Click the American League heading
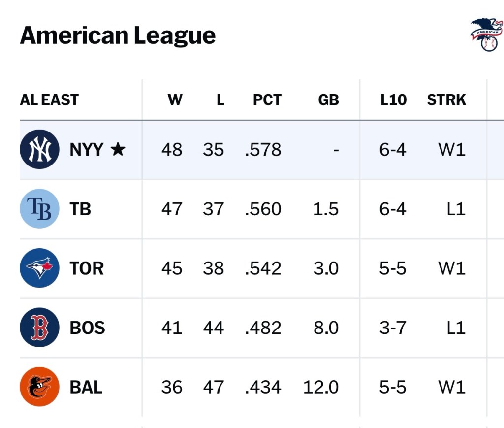This screenshot has height=428, width=504. [118, 35]
